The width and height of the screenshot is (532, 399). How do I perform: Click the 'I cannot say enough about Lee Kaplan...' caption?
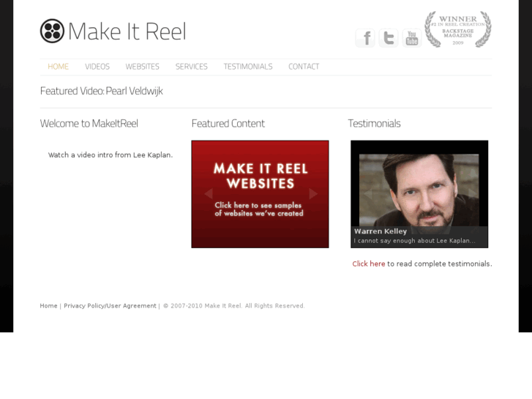(415, 241)
